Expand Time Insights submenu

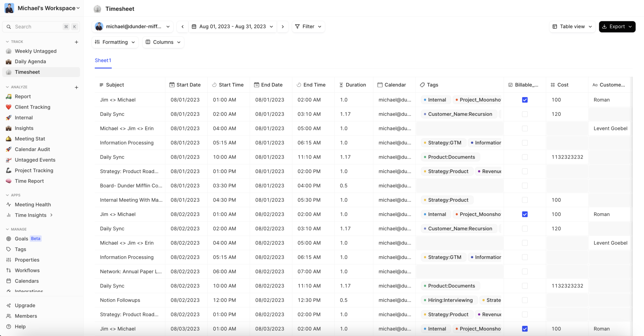coord(51,215)
